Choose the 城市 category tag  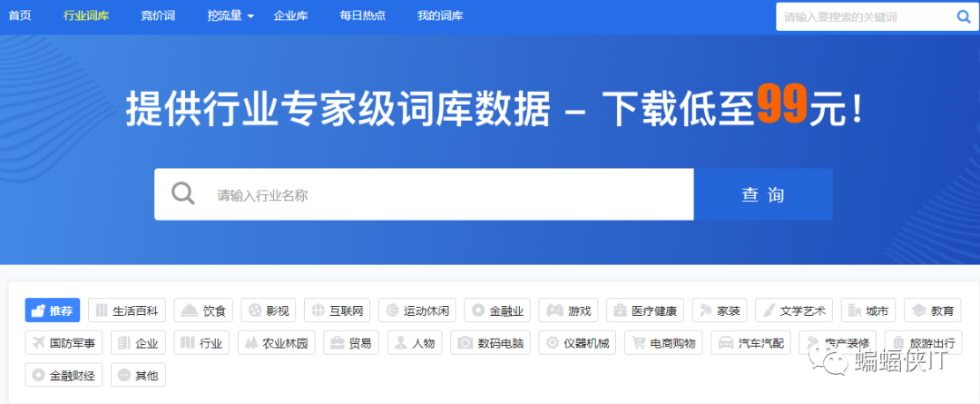pyautogui.click(x=868, y=310)
